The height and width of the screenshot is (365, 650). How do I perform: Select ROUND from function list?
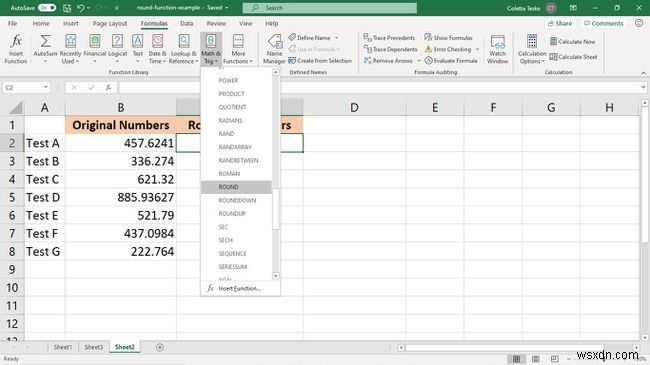(x=236, y=187)
